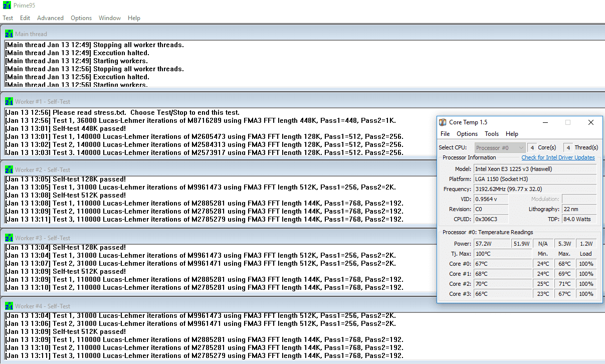Click the 'Self-test 448K passed!' line in Worker #1
Screen dimensions: 605x364
(65, 128)
